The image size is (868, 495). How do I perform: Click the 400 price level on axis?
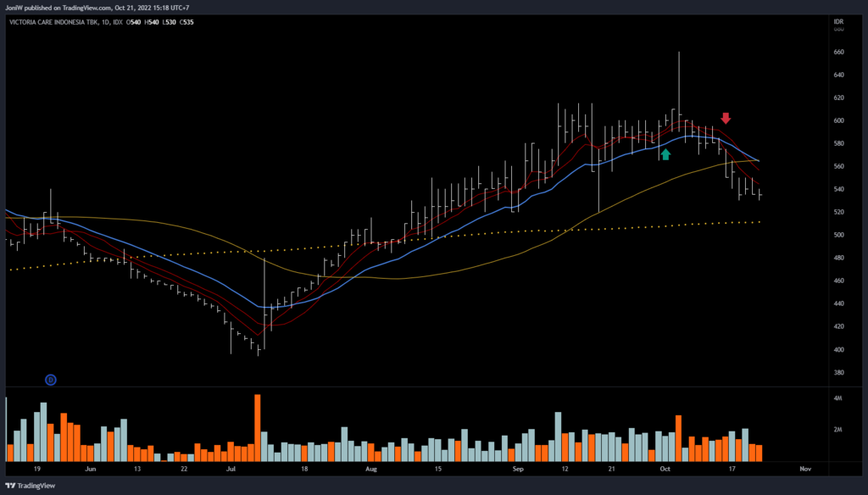pos(838,349)
